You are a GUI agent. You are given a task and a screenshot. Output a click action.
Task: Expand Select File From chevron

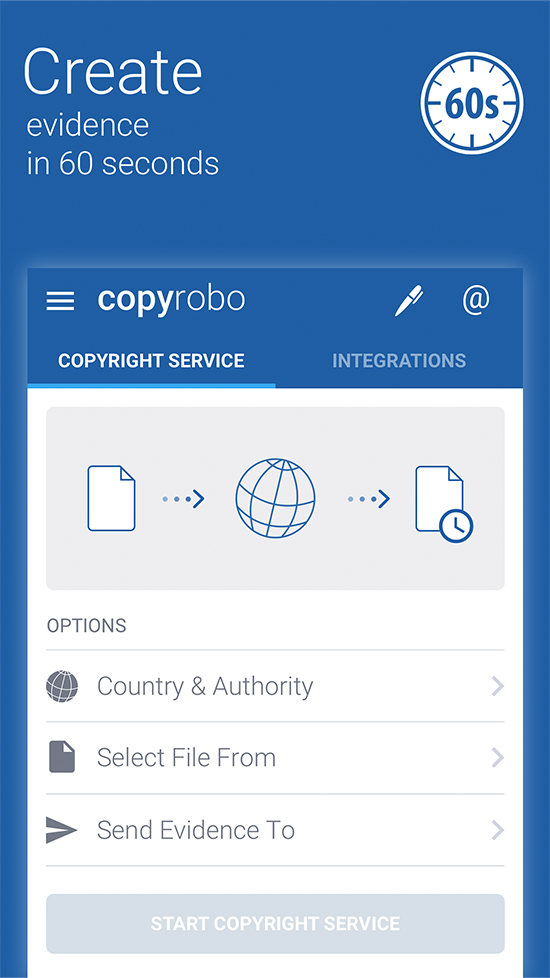point(497,758)
